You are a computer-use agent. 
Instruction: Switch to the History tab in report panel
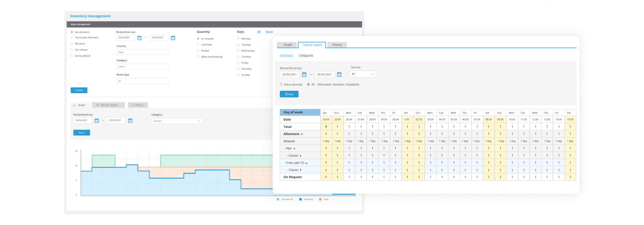pyautogui.click(x=337, y=45)
